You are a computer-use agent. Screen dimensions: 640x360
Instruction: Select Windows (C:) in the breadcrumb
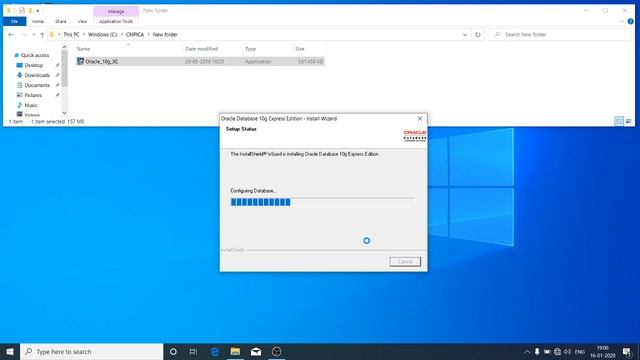coord(102,35)
